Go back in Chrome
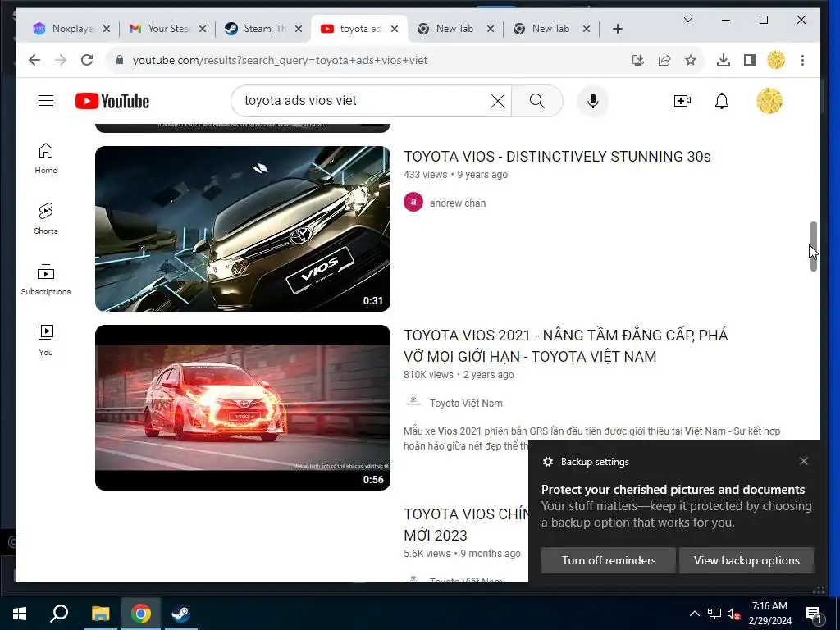The width and height of the screenshot is (840, 630). (34, 60)
